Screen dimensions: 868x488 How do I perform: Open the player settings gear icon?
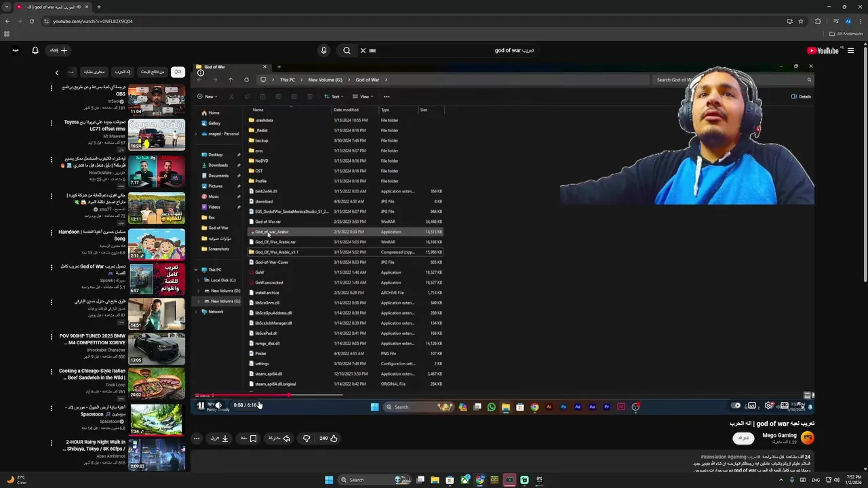coord(768,405)
